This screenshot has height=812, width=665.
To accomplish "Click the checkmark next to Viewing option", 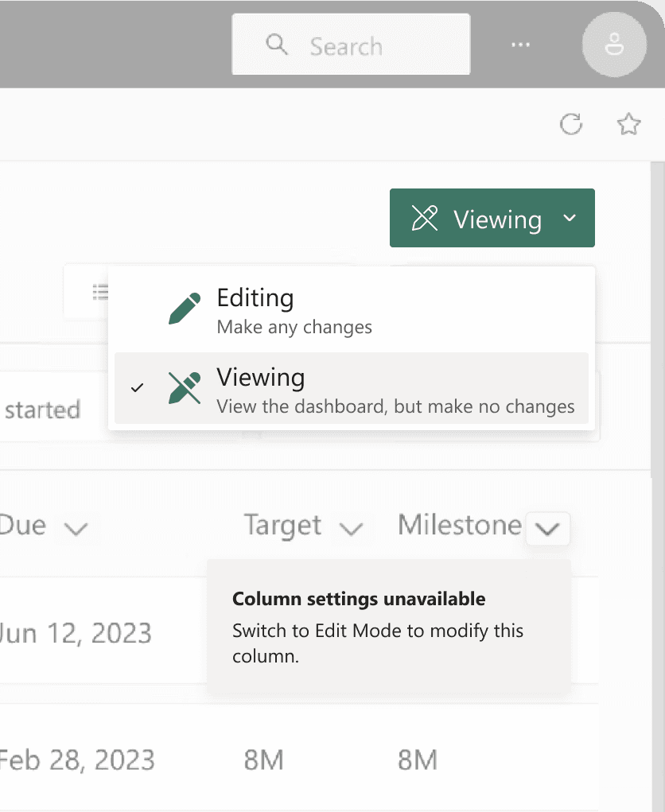I will [138, 387].
